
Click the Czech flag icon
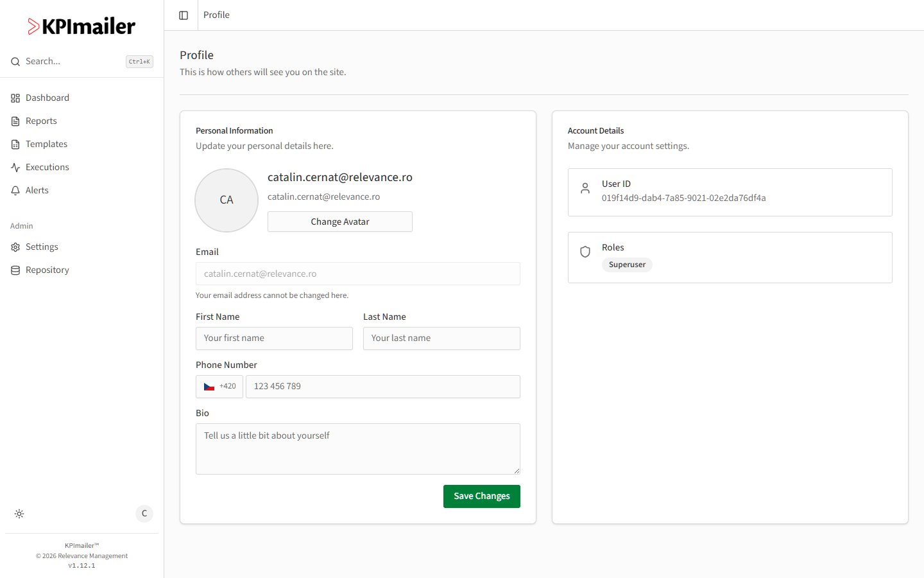click(209, 387)
